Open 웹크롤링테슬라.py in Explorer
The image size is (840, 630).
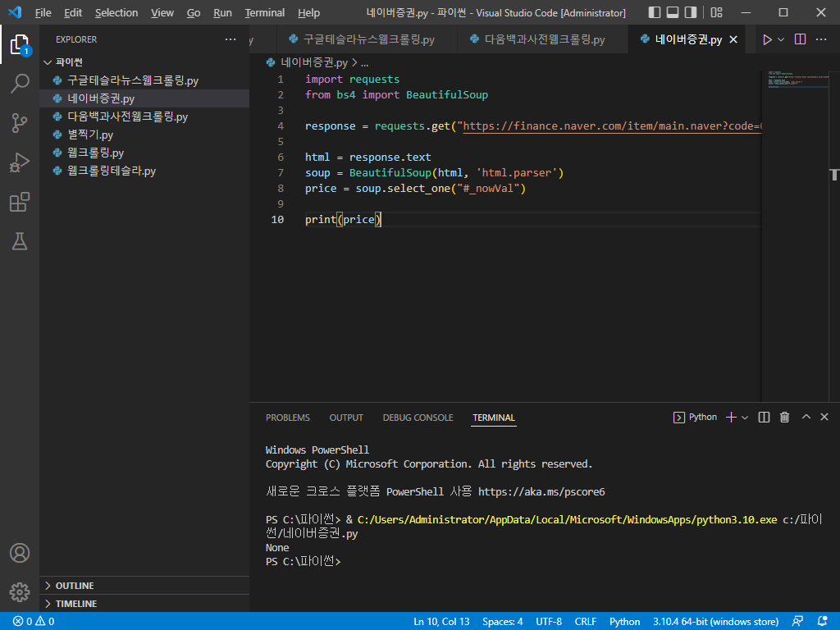click(x=144, y=171)
